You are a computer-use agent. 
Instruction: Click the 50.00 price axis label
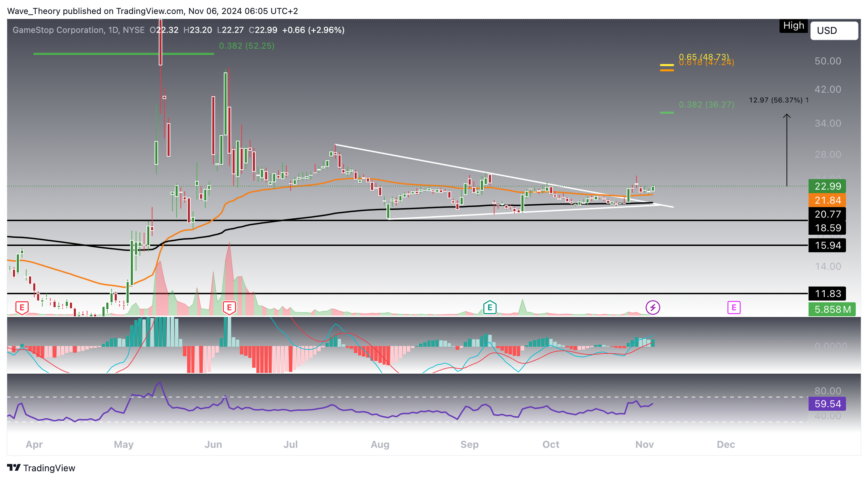point(828,61)
